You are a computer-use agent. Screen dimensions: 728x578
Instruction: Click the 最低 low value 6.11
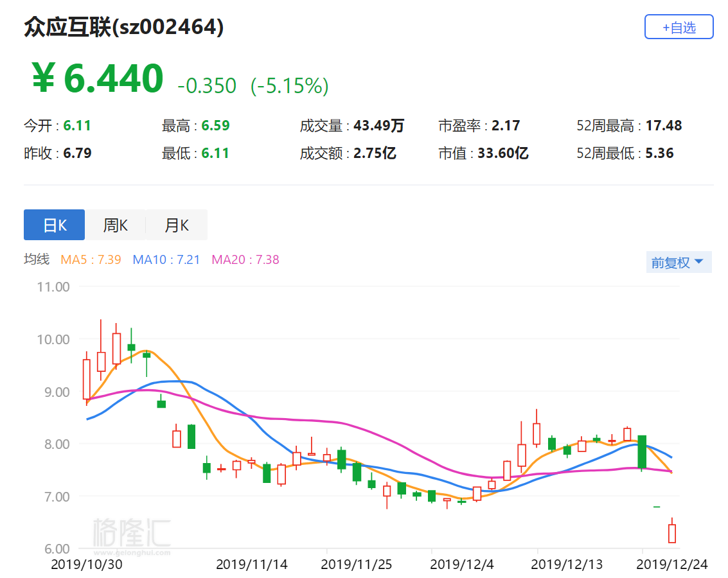[x=215, y=153]
